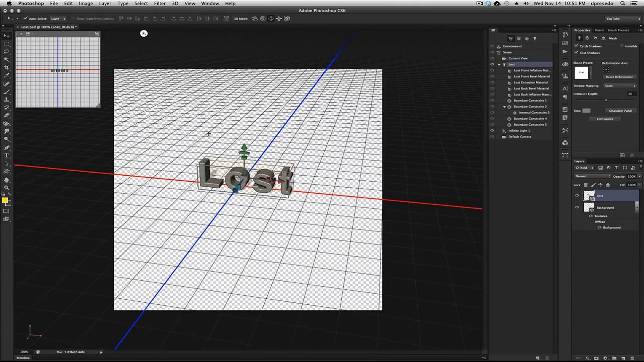Click the yellow foreground color swatch
The width and height of the screenshot is (644, 362).
(x=5, y=200)
